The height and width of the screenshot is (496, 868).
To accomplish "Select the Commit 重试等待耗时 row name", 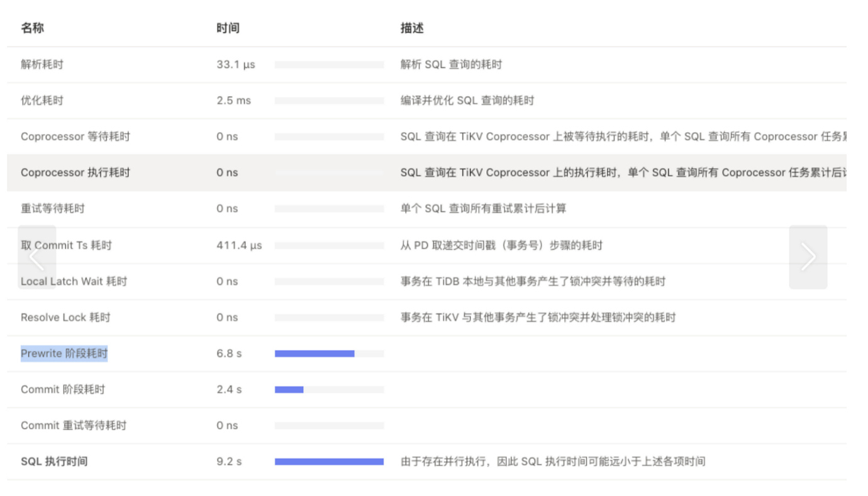I will pyautogui.click(x=74, y=426).
